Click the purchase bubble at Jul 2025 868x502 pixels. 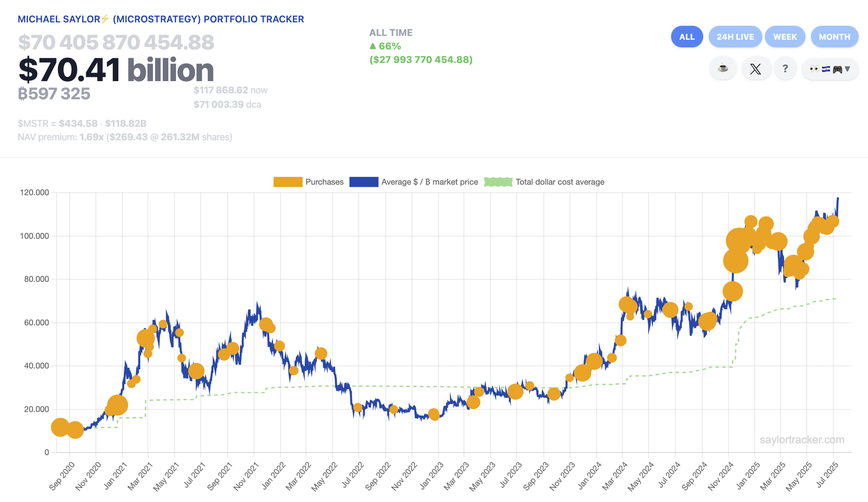tap(833, 221)
